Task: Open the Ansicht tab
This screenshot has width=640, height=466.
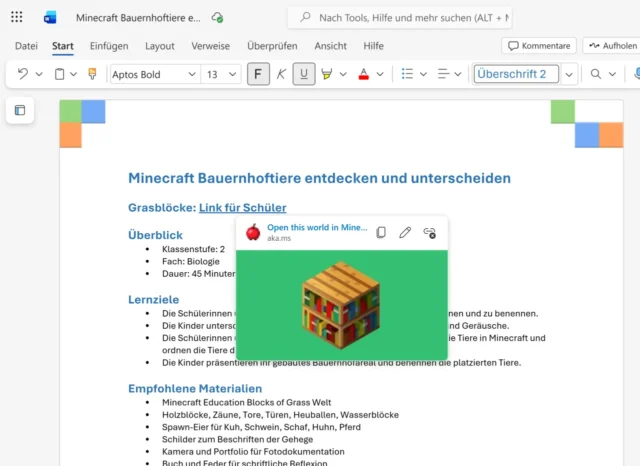Action: point(330,46)
